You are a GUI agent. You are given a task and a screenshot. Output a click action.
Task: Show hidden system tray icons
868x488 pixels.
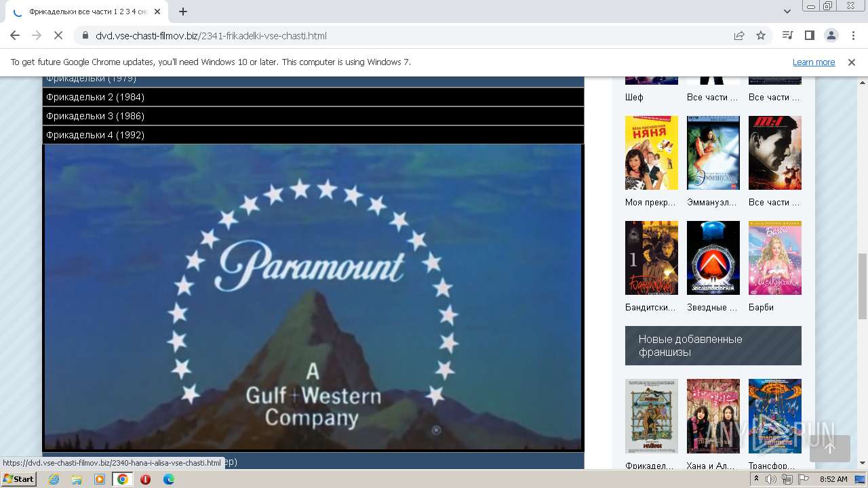[x=757, y=479]
